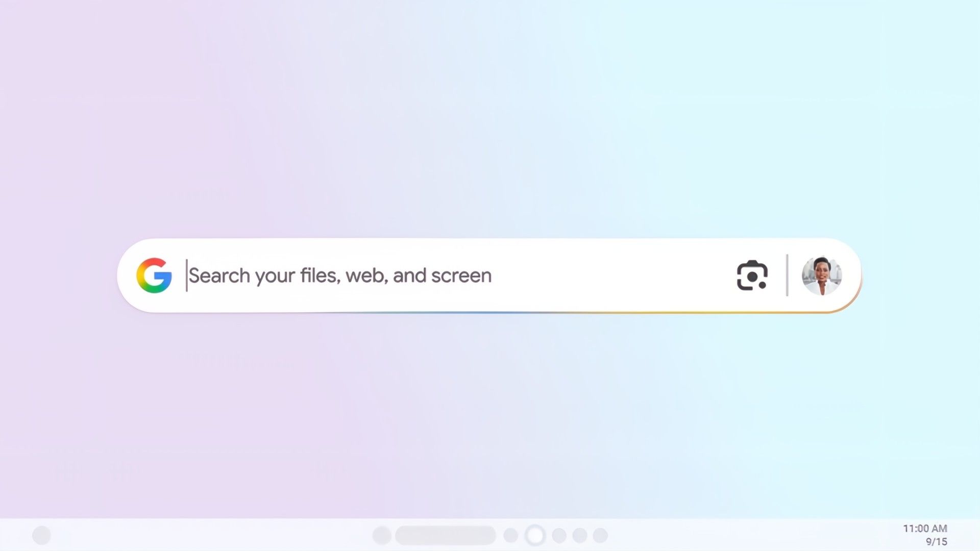Screen dimensions: 980x551
Task: Click empty shelf space between launcher and pill
Action: point(212,535)
